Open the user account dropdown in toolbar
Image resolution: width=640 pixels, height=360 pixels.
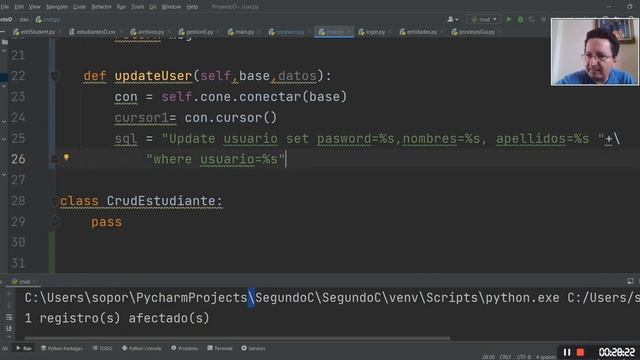(453, 19)
